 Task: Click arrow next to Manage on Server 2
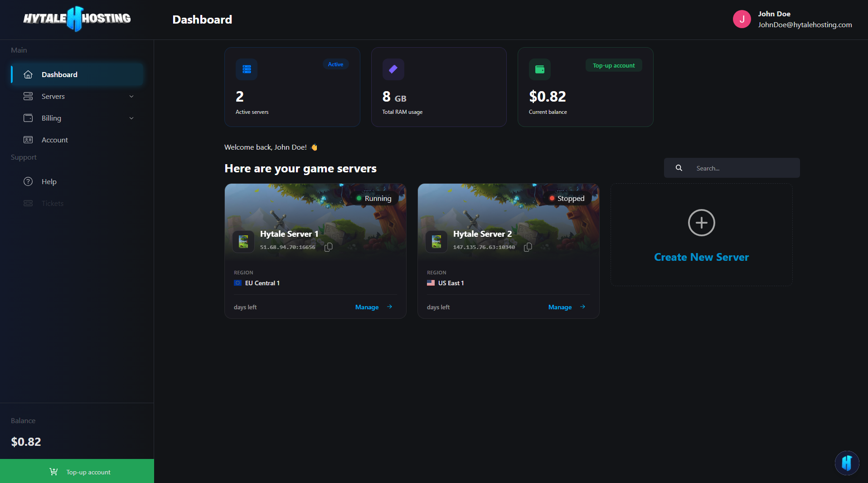tap(582, 307)
